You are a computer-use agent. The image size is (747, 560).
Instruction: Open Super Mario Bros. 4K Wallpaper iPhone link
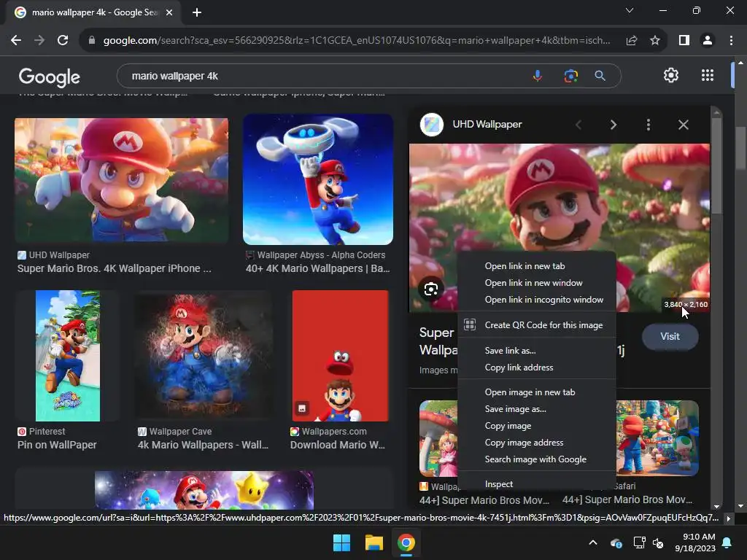click(x=115, y=268)
